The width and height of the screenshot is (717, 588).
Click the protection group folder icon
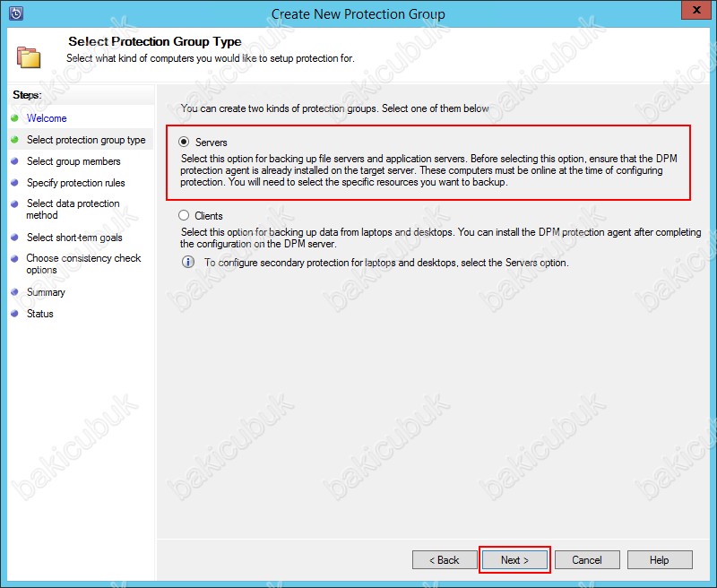(29, 56)
